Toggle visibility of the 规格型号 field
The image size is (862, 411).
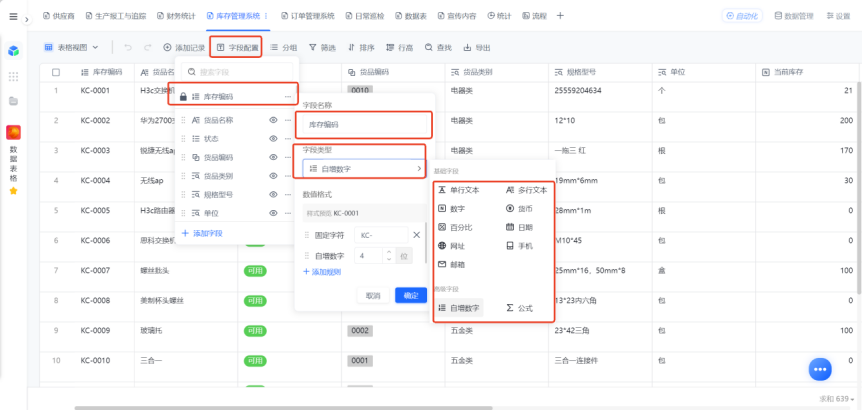(273, 195)
